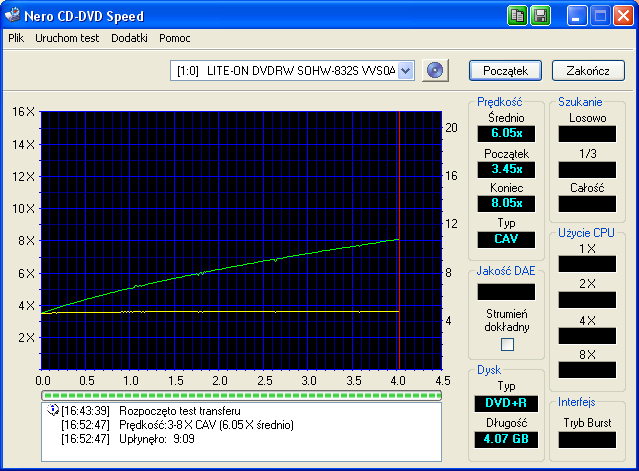Click the Zakończ button
This screenshot has height=471, width=639.
click(588, 71)
